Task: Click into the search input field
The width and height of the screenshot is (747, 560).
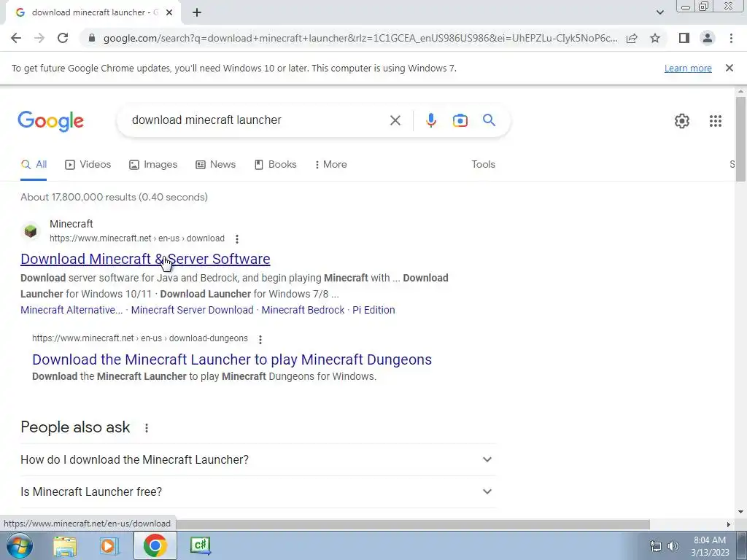Action: pyautogui.click(x=258, y=120)
